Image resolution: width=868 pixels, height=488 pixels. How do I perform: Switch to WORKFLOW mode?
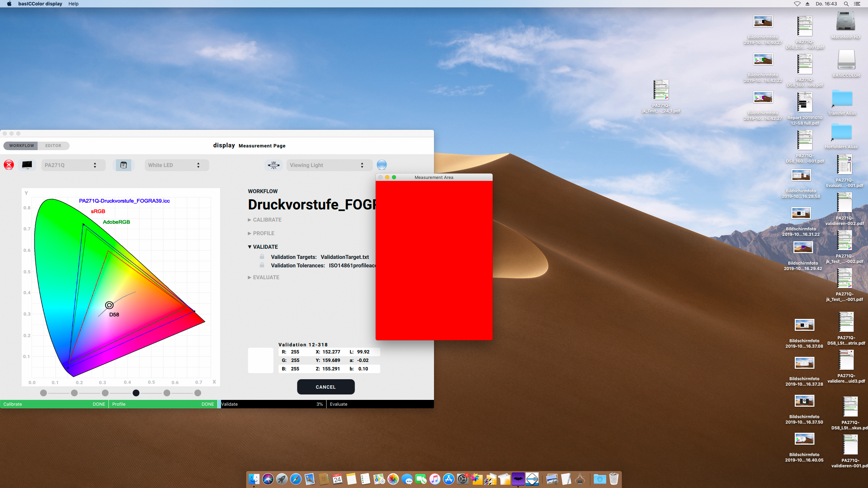click(21, 146)
